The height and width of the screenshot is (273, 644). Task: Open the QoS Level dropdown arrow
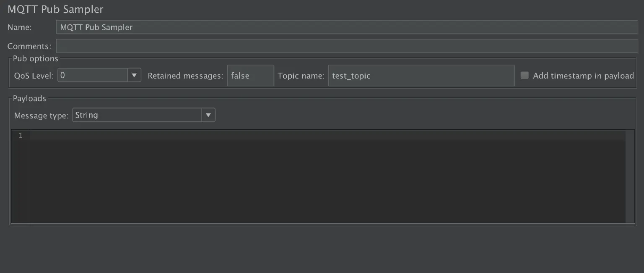pos(134,76)
